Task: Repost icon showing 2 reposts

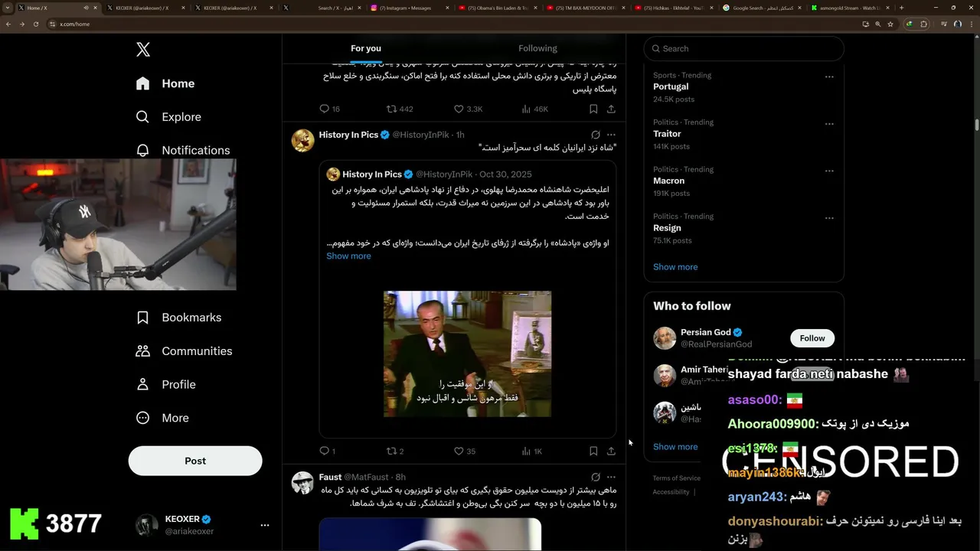Action: click(x=391, y=451)
